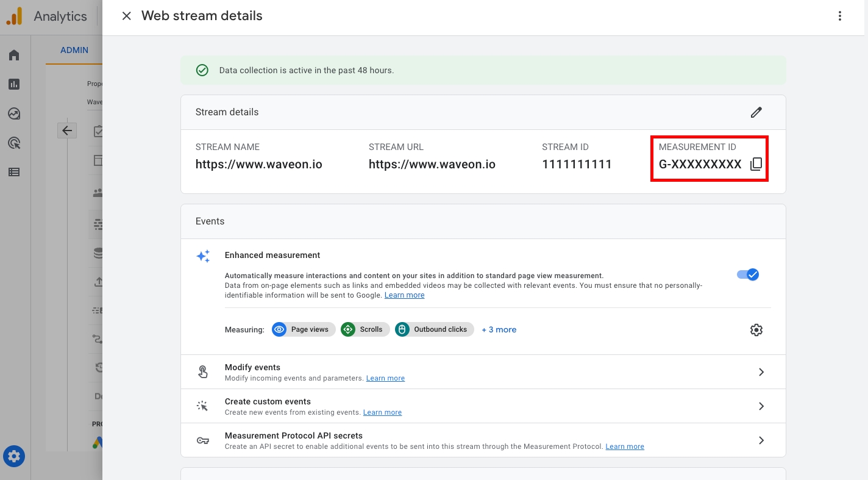Click the '+ 3 more' measuring link
868x480 pixels.
(x=499, y=329)
